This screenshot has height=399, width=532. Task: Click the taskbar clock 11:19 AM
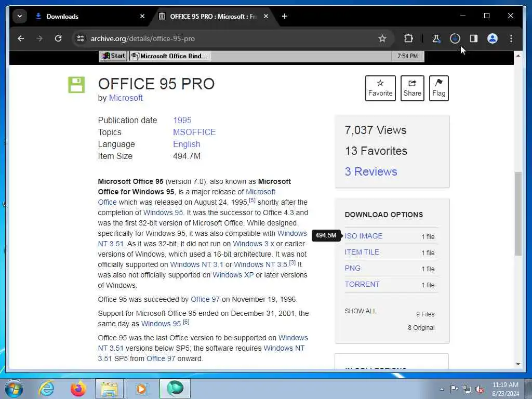(505, 385)
